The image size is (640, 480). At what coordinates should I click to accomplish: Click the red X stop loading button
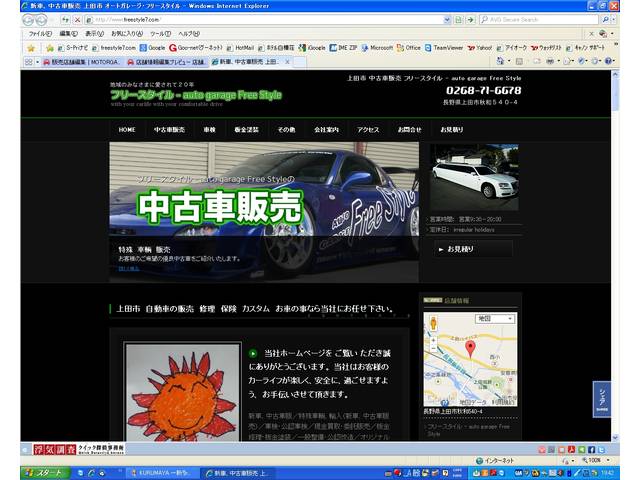click(77, 20)
